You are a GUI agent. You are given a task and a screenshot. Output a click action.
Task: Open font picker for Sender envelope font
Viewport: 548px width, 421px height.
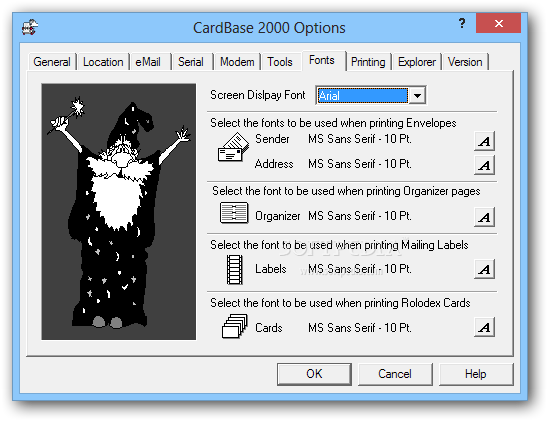[x=484, y=141]
